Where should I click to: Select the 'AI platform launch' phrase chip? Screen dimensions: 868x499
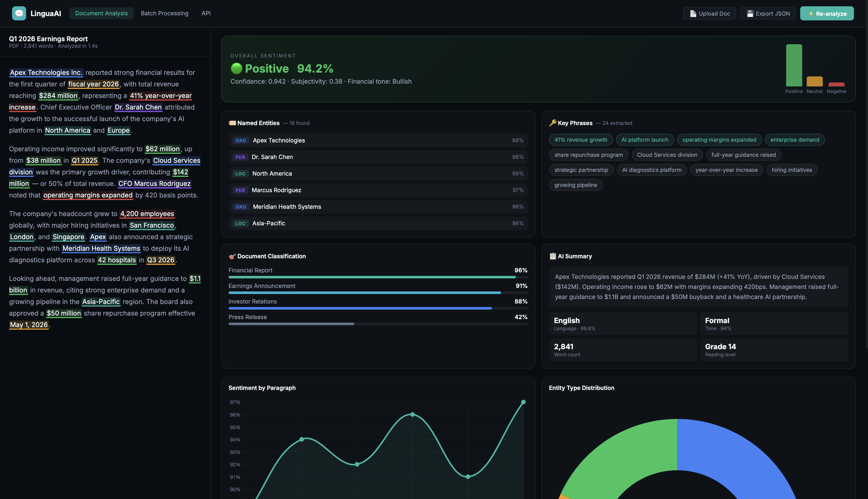pos(645,140)
